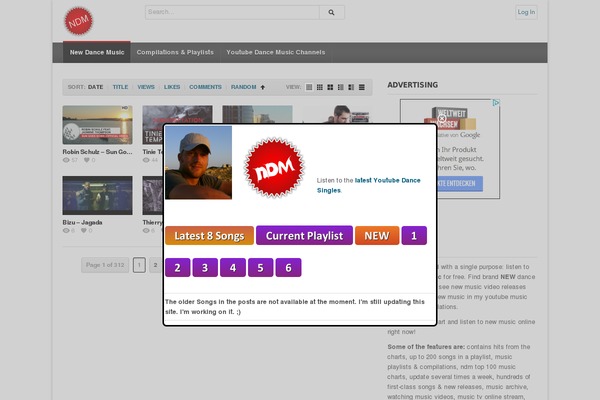Click the heart likes icon under Bizu – Jagada
This screenshot has height=400, width=600.
84,230
